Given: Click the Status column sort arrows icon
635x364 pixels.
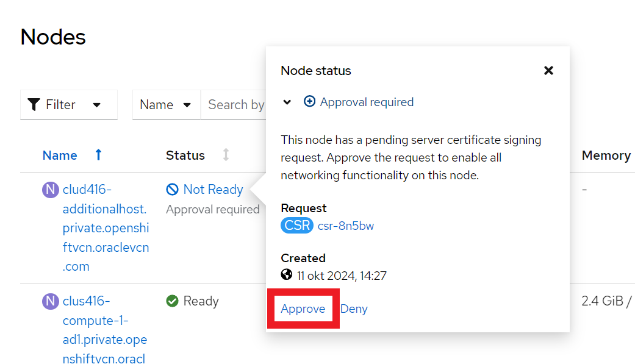Looking at the screenshot, I should point(226,155).
